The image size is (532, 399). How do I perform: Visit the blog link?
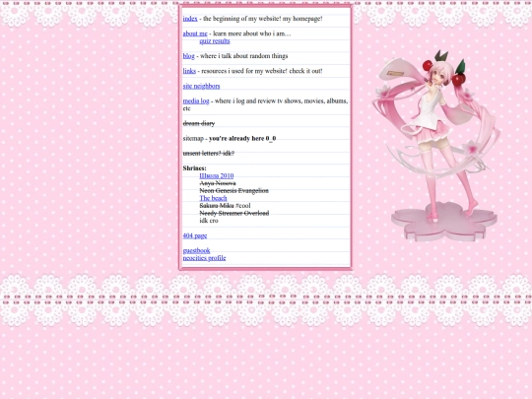[188, 56]
